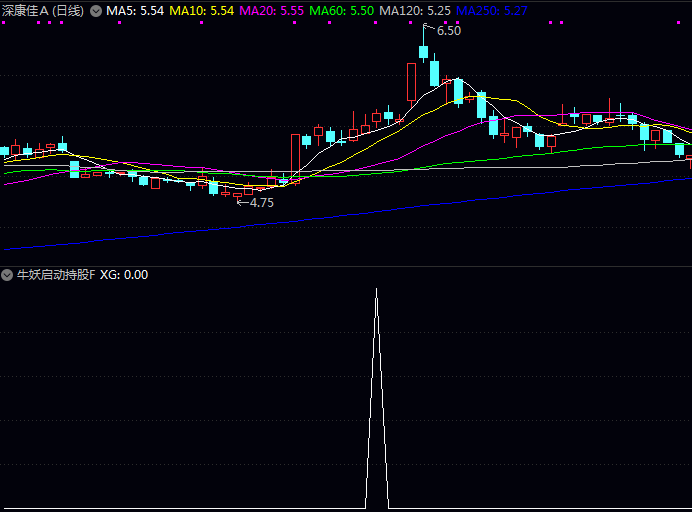Click the candlestick above the 4.75 label
This screenshot has height=512, width=692.
pyautogui.click(x=238, y=193)
